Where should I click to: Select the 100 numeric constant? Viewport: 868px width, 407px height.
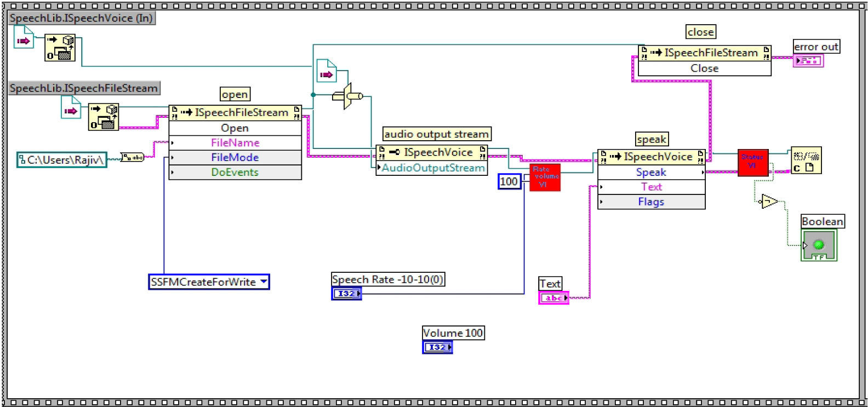509,181
